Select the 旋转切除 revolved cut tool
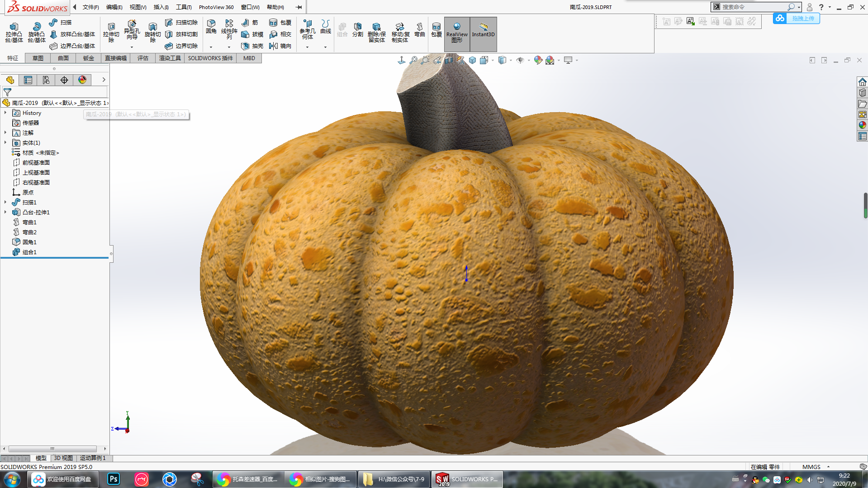 point(152,32)
